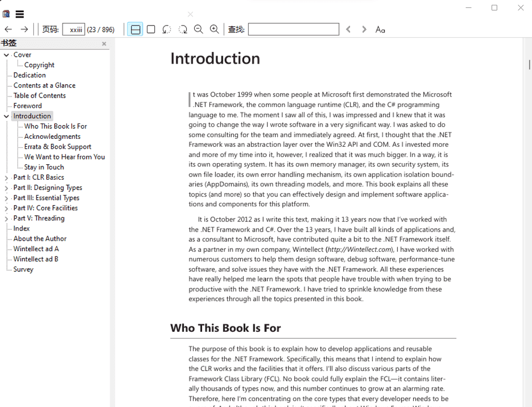Click the document vertical scrollbar thumb
Viewport: 532px width, 407px height.
(529, 65)
